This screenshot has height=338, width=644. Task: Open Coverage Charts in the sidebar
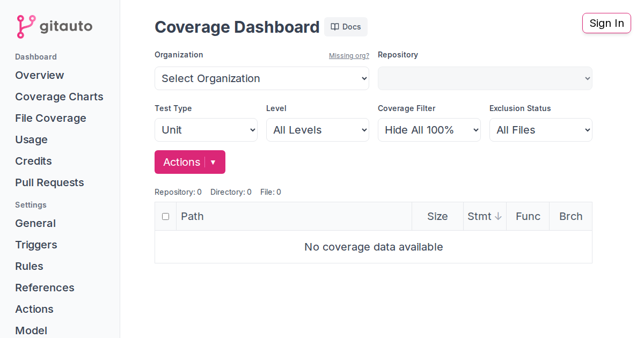59,97
